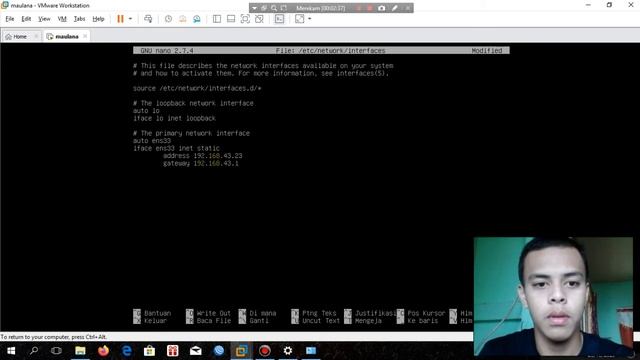Open File Explorer from taskbar

[80, 351]
